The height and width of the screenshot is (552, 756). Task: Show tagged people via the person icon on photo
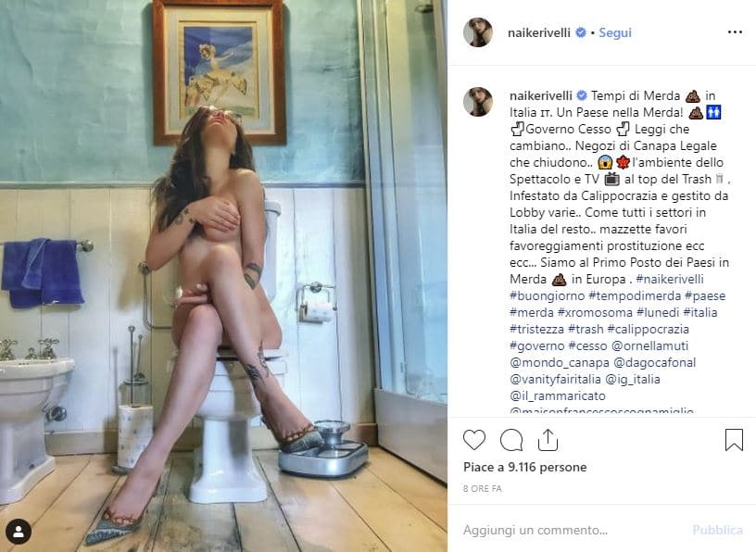coord(19,532)
